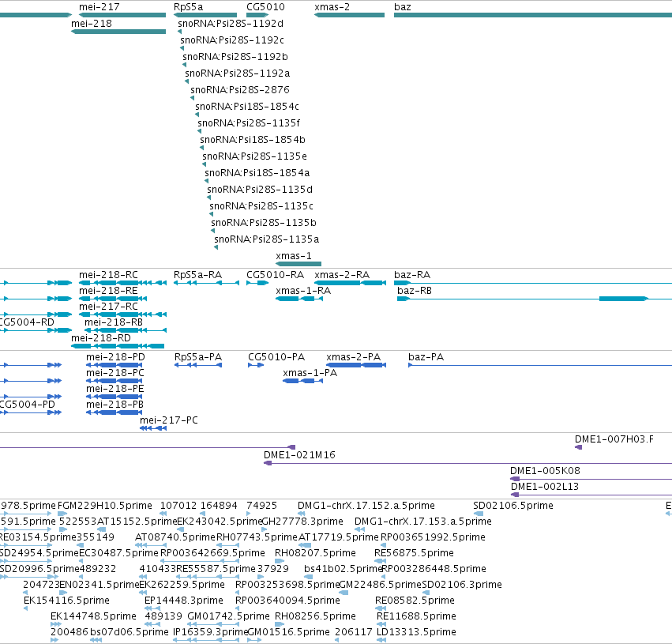Screen dimensions: 672x644
Task: Click snoRNA:Psi28S-1192a label
Action: 238,73
